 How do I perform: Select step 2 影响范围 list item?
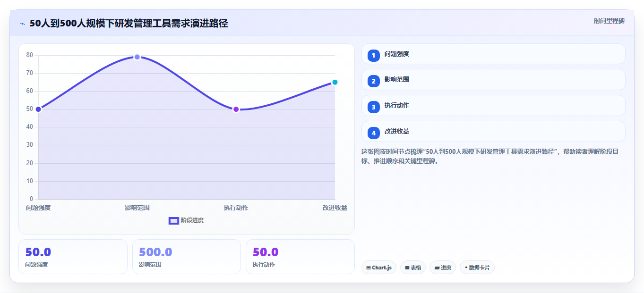pyautogui.click(x=493, y=80)
